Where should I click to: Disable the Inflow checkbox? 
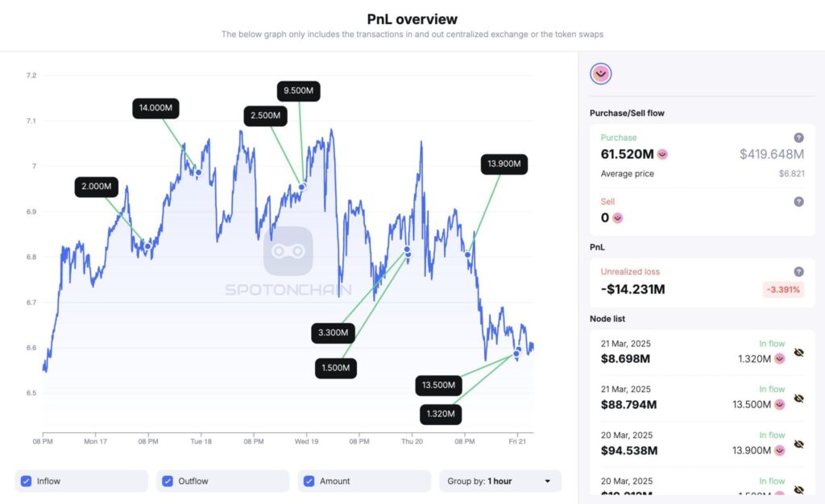[26, 481]
